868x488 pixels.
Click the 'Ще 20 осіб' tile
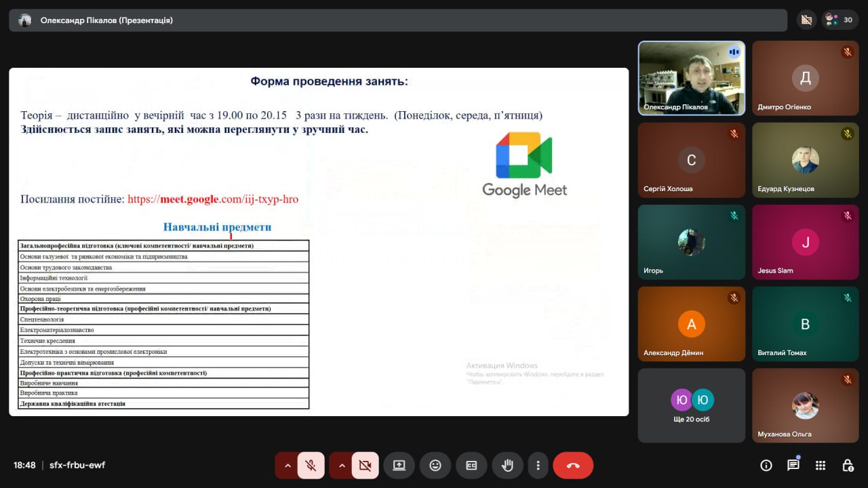[691, 405]
